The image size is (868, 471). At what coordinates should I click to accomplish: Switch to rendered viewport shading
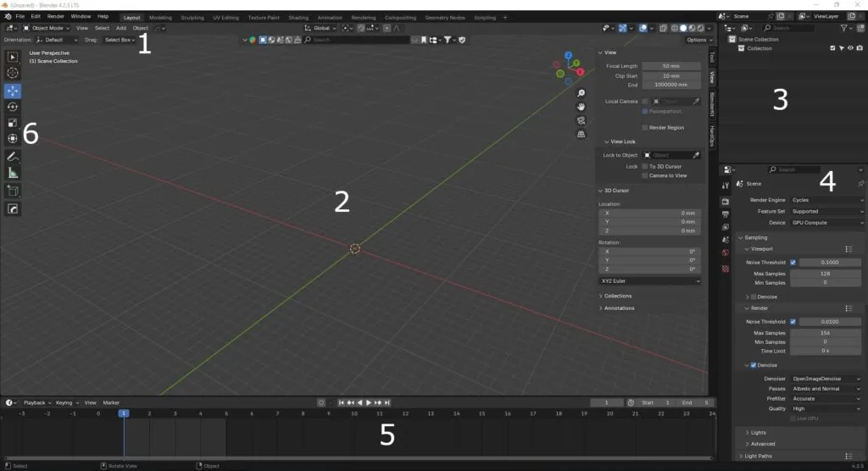click(x=700, y=28)
